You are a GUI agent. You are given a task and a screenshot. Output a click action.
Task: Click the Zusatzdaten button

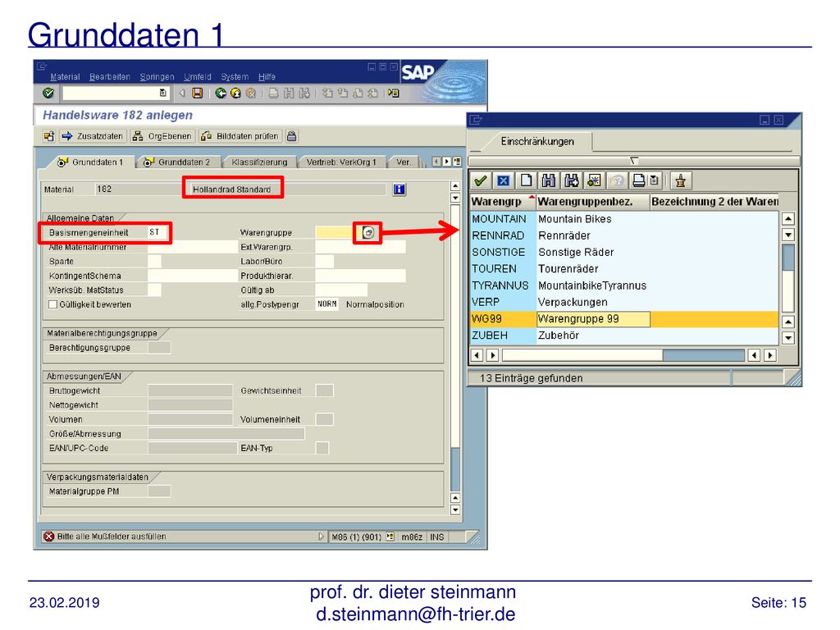click(x=93, y=136)
